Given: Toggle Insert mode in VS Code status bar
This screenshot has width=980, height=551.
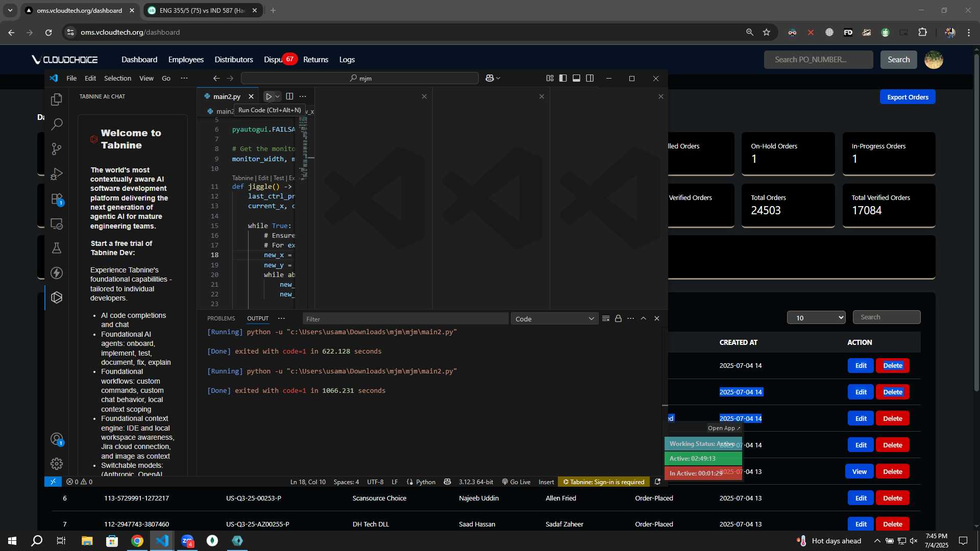Looking at the screenshot, I should click(x=546, y=482).
